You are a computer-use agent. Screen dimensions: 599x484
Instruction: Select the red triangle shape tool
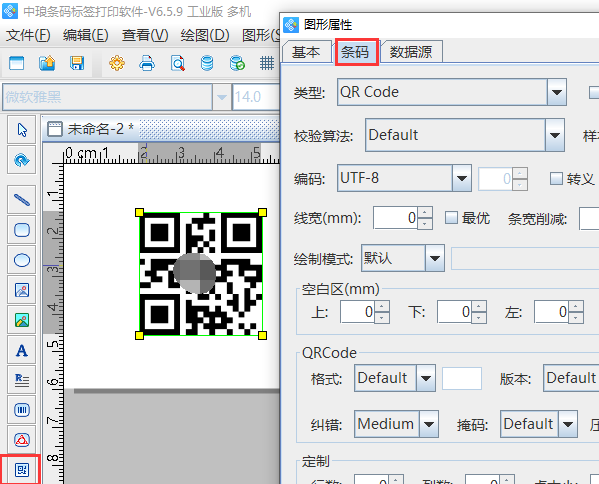click(x=22, y=440)
